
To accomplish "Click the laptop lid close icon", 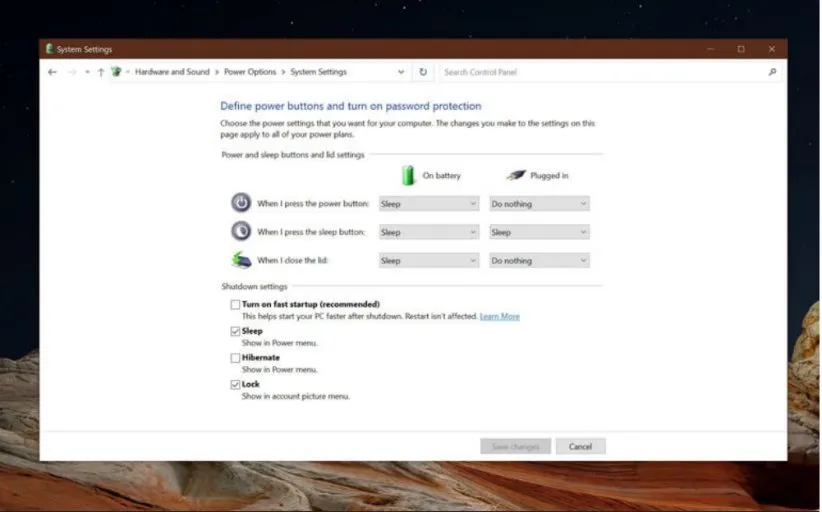I will (x=241, y=260).
